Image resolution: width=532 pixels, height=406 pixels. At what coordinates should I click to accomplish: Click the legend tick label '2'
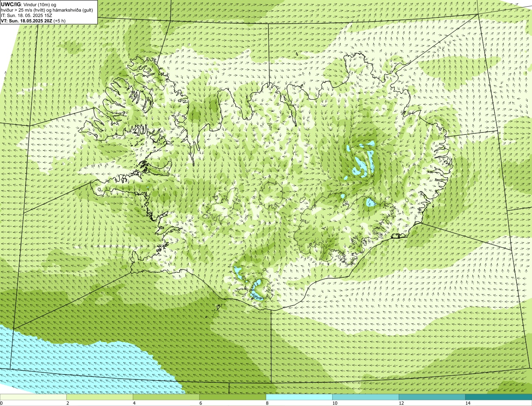click(67, 403)
